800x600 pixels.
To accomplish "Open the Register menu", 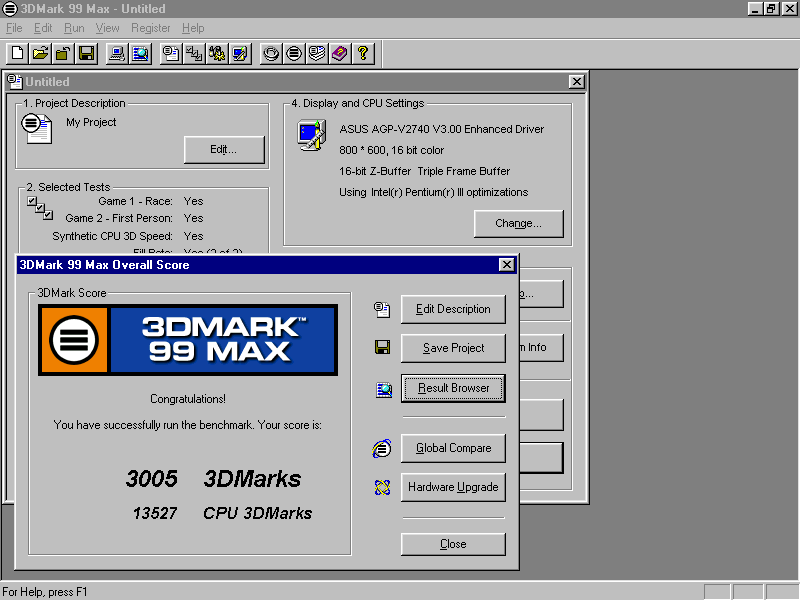I will (x=151, y=28).
